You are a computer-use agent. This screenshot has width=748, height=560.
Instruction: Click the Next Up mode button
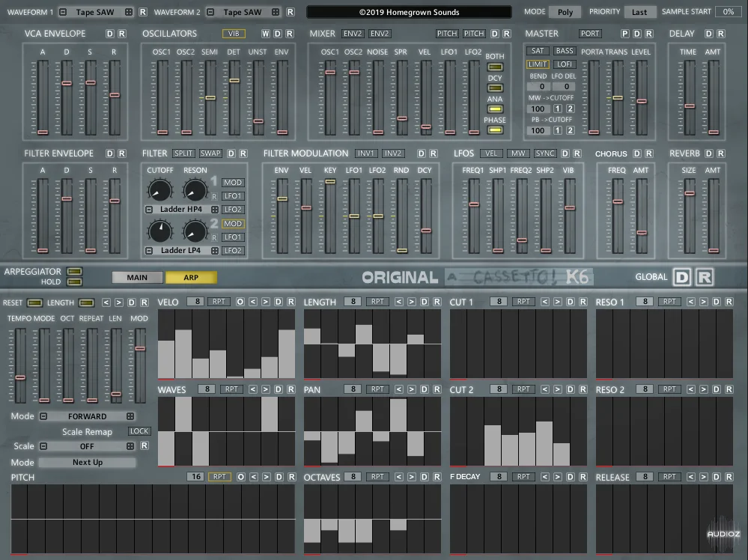coord(88,462)
